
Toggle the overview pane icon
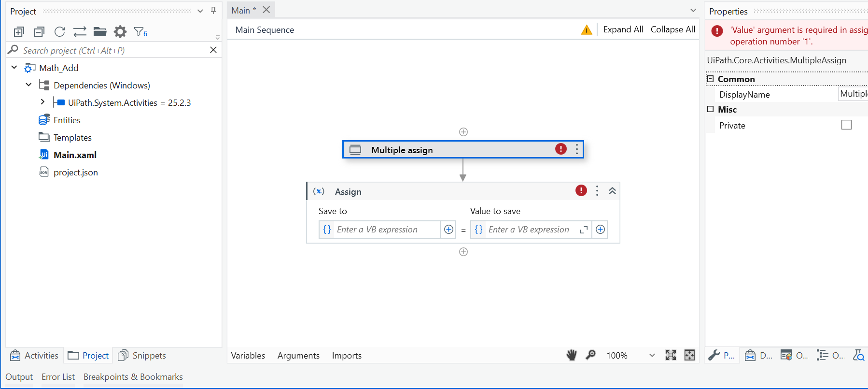pyautogui.click(x=690, y=355)
